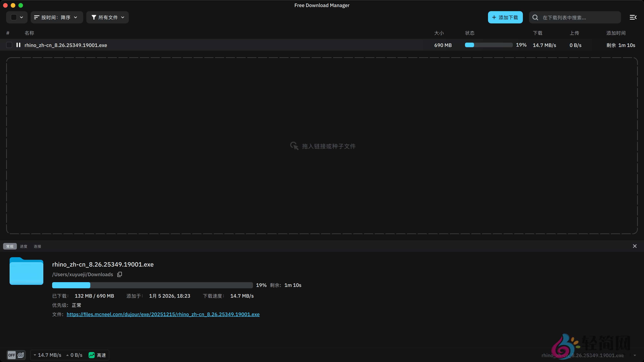
Task: Toggle the select-all checkbox in toolbar
Action: tap(14, 17)
